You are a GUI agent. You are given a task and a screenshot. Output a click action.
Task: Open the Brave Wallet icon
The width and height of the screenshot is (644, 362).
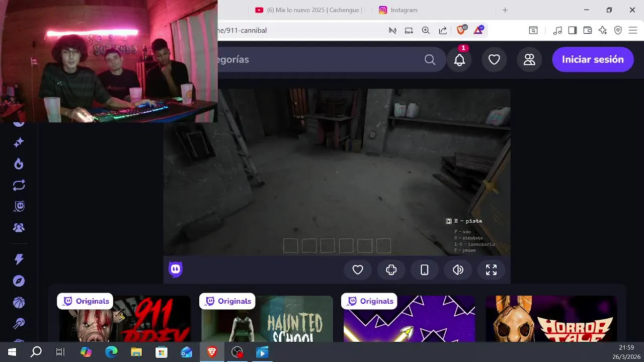pyautogui.click(x=588, y=30)
